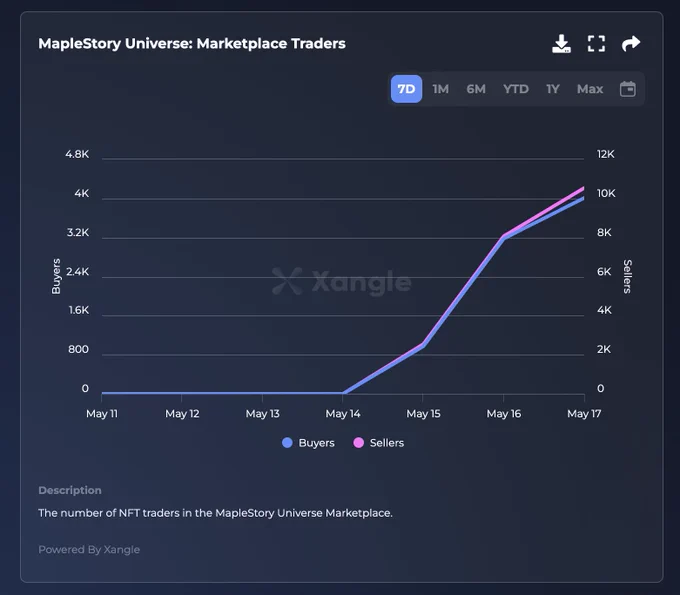Toggle the Sellers series in legend
Image resolution: width=680 pixels, height=595 pixels.
click(379, 443)
